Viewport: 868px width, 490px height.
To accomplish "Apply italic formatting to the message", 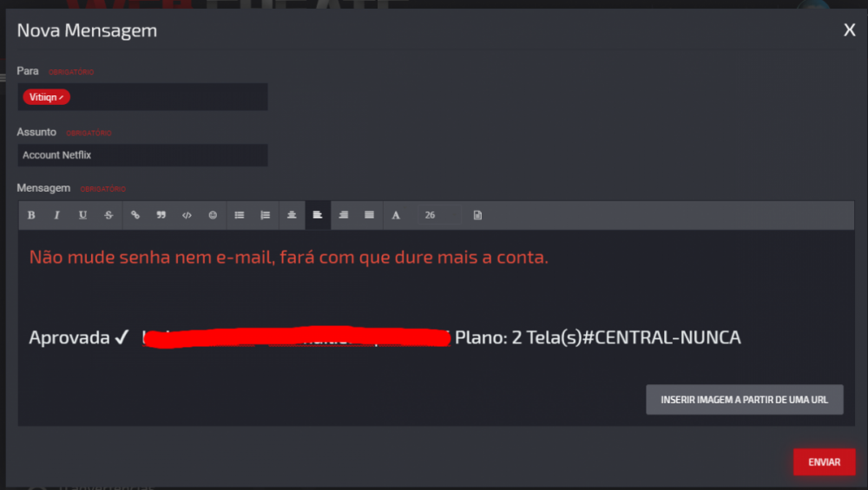I will tap(57, 215).
